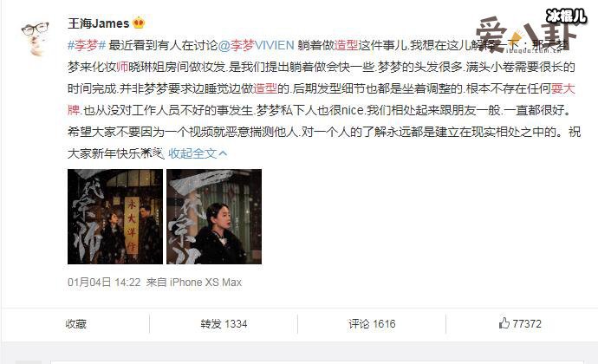Click 转发 1334 repost button
This screenshot has width=598, height=364.
click(x=224, y=324)
